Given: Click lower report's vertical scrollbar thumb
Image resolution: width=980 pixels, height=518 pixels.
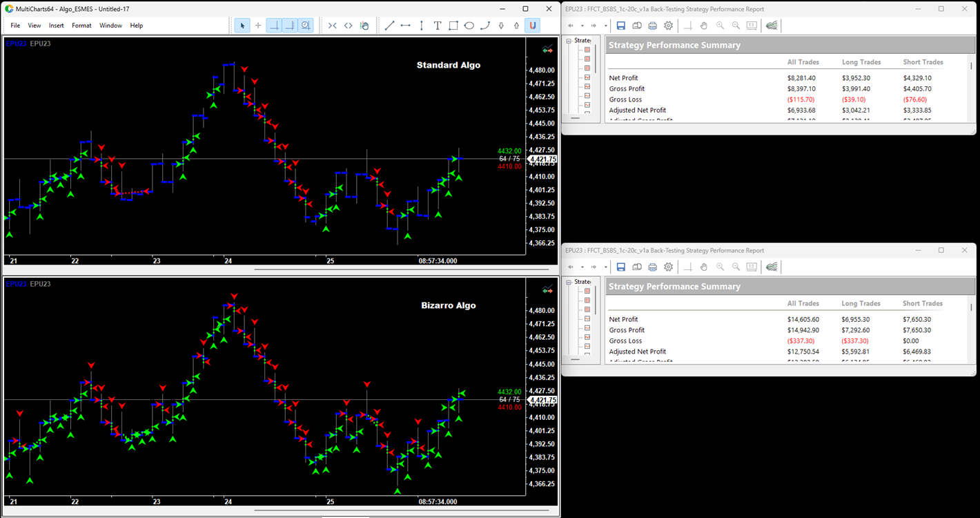Looking at the screenshot, I should pos(972,307).
